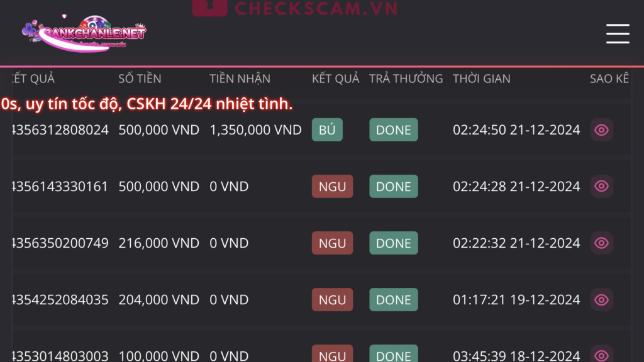View statement for 02:24:50 transaction

[x=601, y=130]
